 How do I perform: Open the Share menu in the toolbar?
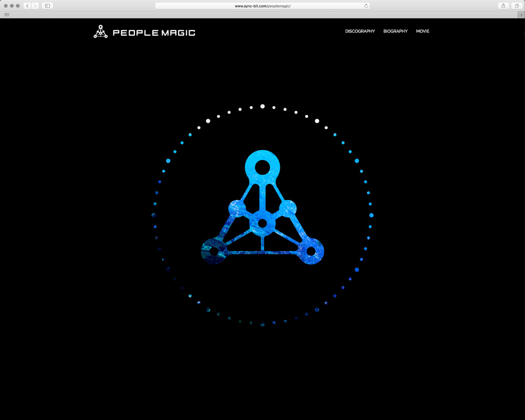tap(503, 6)
